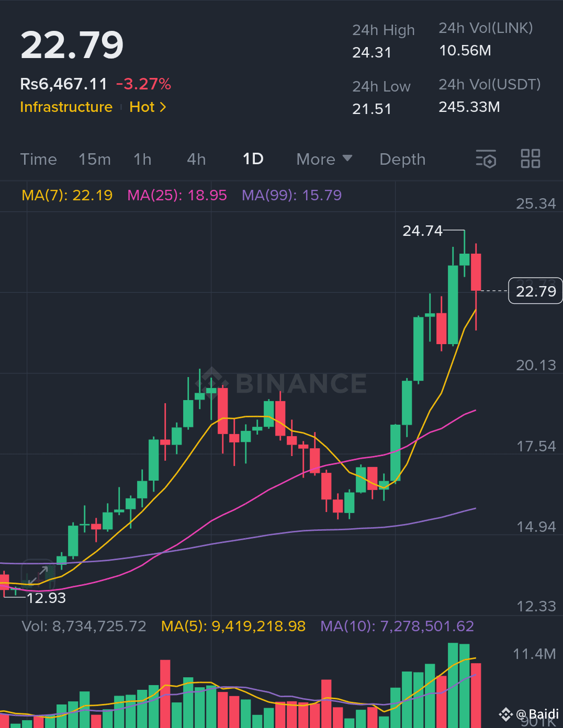Tap the 24h Vol(LINK) value 10.56M
Screen dimensions: 563x728
pyautogui.click(x=465, y=50)
